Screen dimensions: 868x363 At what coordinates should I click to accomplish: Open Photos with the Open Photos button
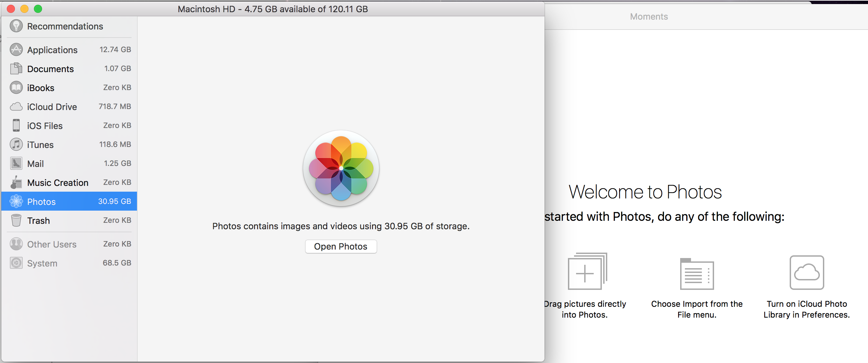coord(341,247)
